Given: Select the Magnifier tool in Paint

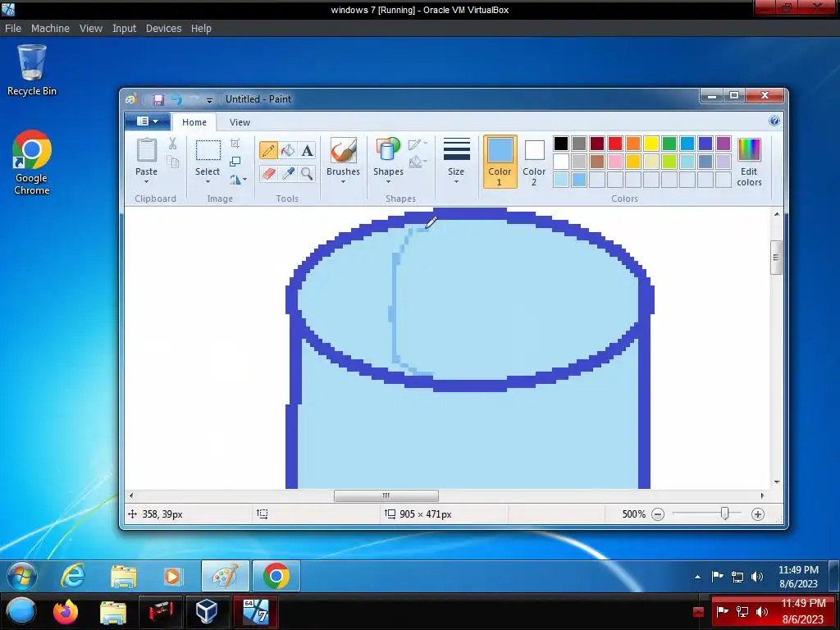Looking at the screenshot, I should 307,173.
